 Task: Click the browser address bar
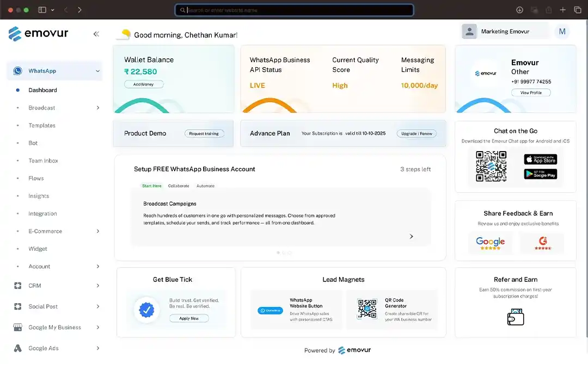[x=294, y=10]
